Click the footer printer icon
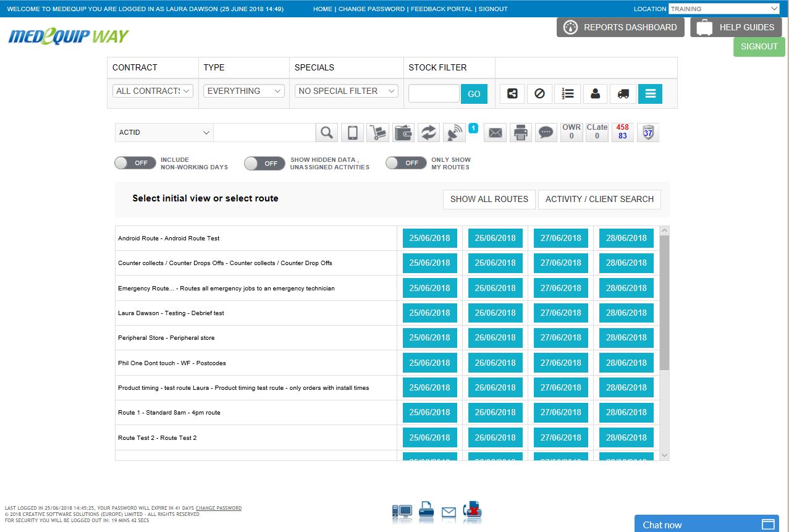This screenshot has height=532, width=789. (x=426, y=510)
